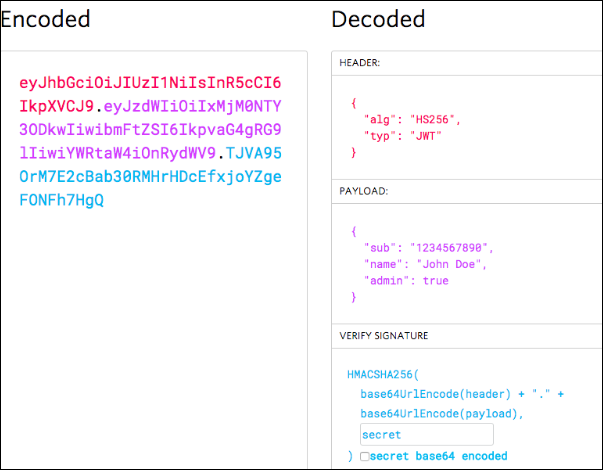Click the "sub": "1234567890" line
This screenshot has height=470, width=603.
point(428,248)
